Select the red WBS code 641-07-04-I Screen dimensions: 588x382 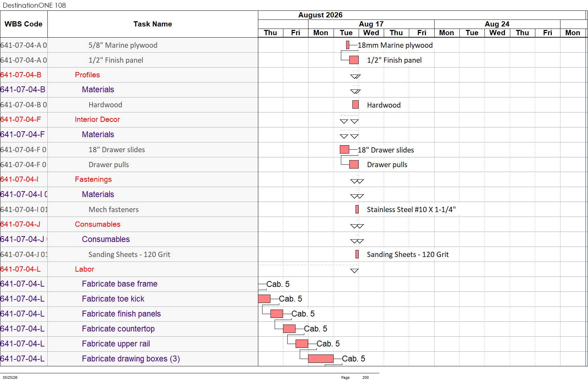20,179
